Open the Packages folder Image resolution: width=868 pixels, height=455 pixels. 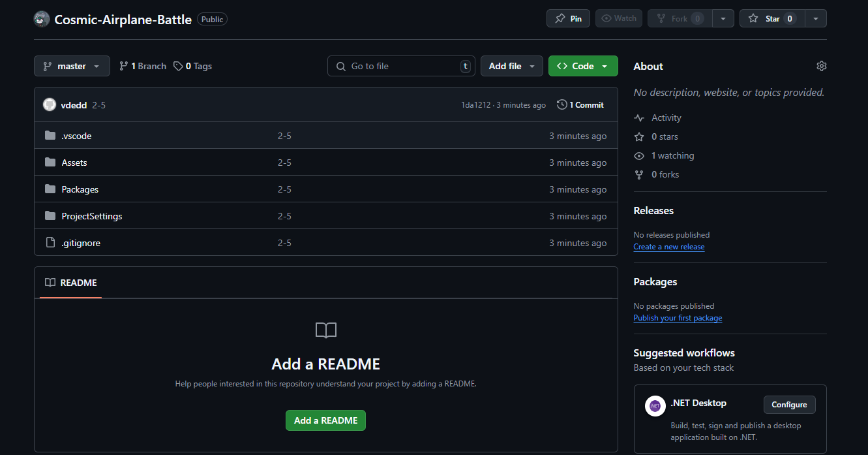click(x=80, y=189)
